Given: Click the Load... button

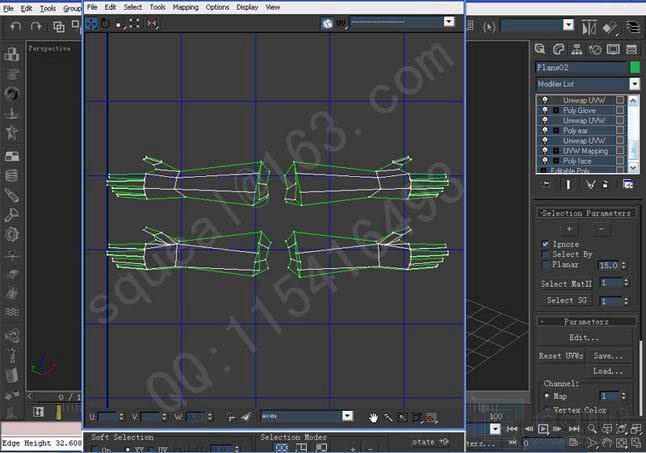Looking at the screenshot, I should point(608,371).
